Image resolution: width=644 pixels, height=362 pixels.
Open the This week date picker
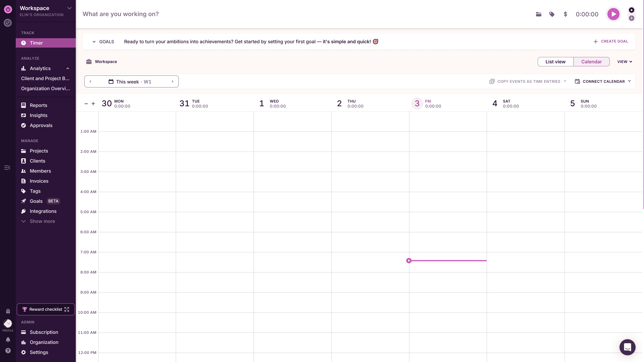130,82
